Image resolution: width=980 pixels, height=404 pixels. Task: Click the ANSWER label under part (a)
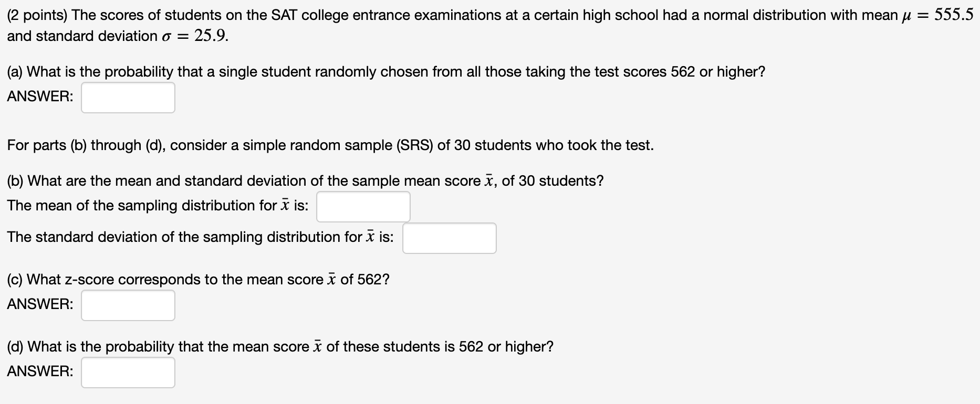click(40, 97)
